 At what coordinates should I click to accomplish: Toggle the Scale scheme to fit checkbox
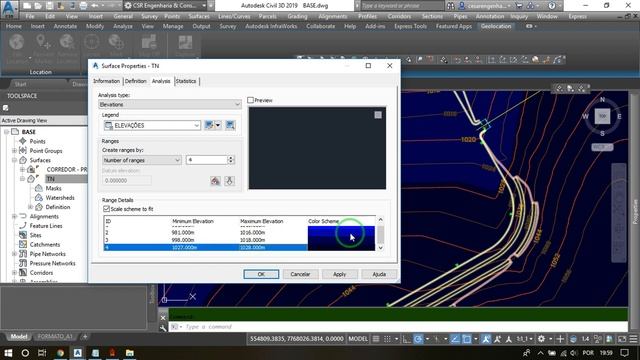(107, 209)
